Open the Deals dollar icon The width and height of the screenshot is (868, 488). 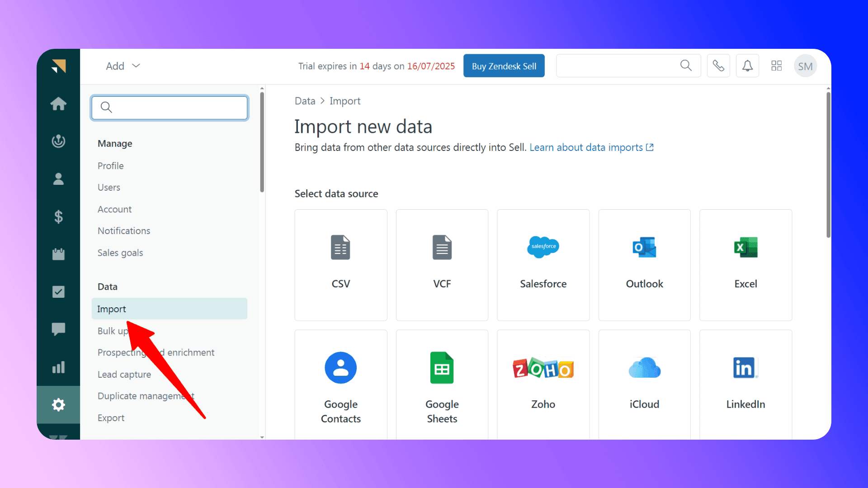pos(58,216)
